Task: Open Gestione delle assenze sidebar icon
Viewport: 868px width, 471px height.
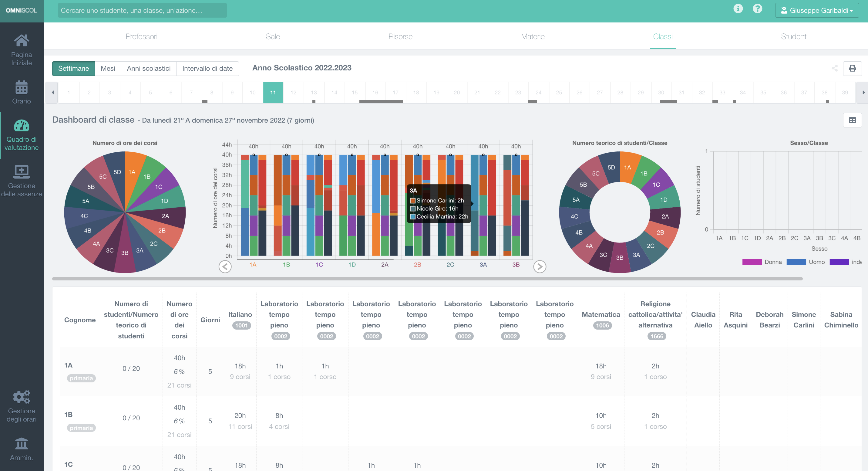Action: [x=21, y=171]
